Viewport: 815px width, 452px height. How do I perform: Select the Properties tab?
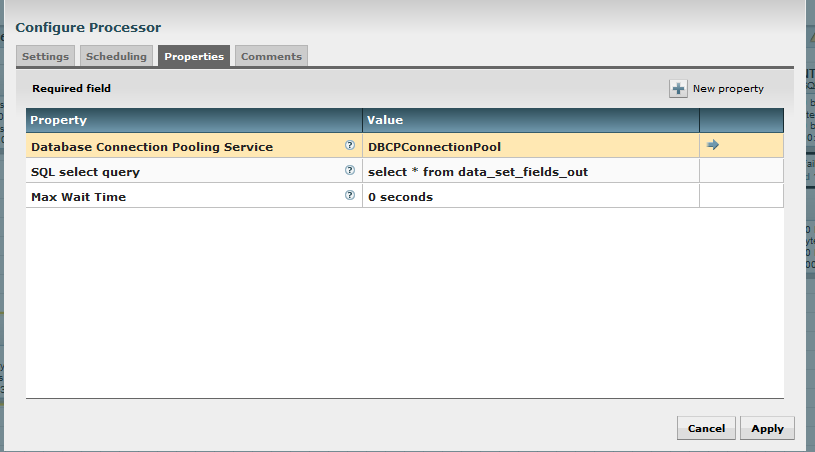(x=194, y=57)
